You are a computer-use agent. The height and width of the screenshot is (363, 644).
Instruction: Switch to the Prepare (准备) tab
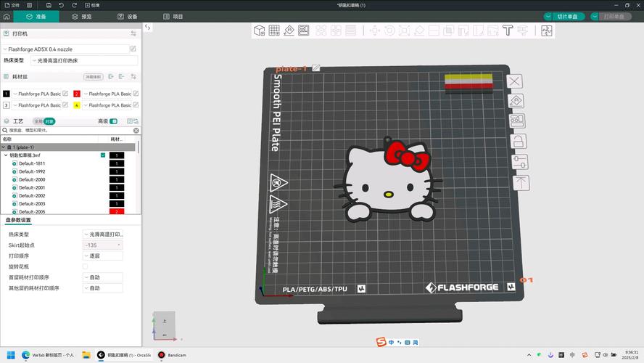(x=36, y=17)
